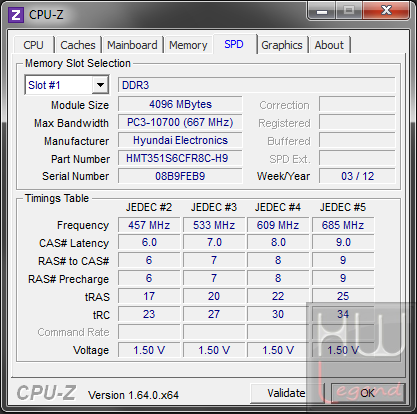The width and height of the screenshot is (417, 414).
Task: Click the CAS# Latency 6.0 value
Action: coord(149,242)
